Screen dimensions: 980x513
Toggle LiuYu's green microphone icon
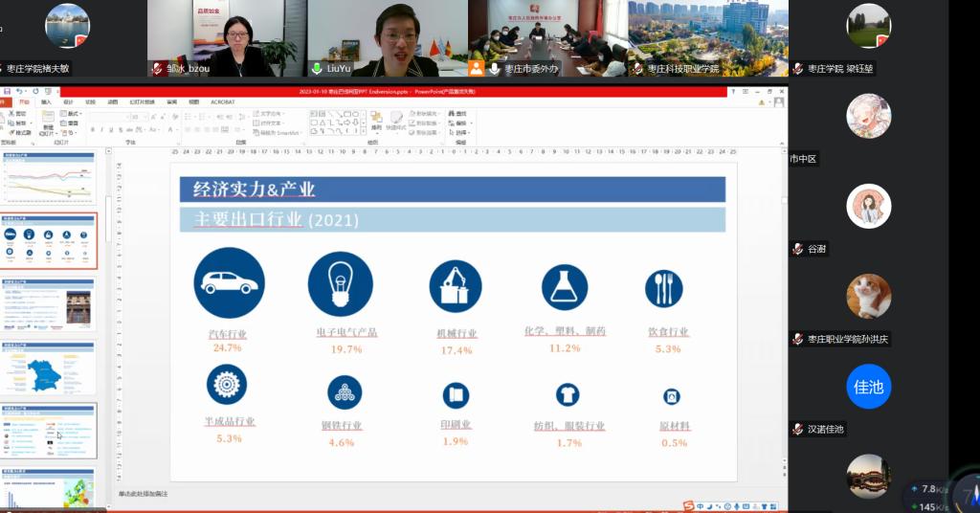tap(317, 69)
